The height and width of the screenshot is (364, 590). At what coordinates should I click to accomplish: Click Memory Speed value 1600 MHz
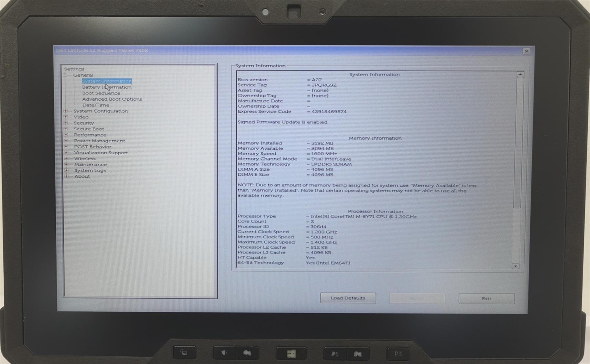(324, 154)
